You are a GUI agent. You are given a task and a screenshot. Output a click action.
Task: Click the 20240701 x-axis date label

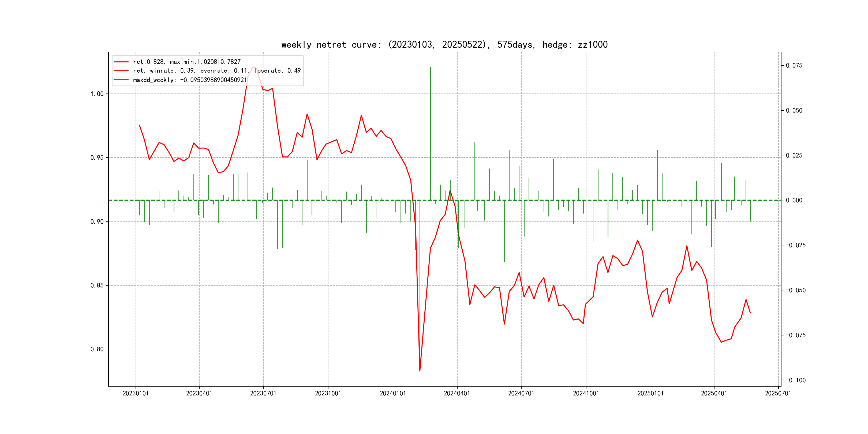click(x=521, y=393)
